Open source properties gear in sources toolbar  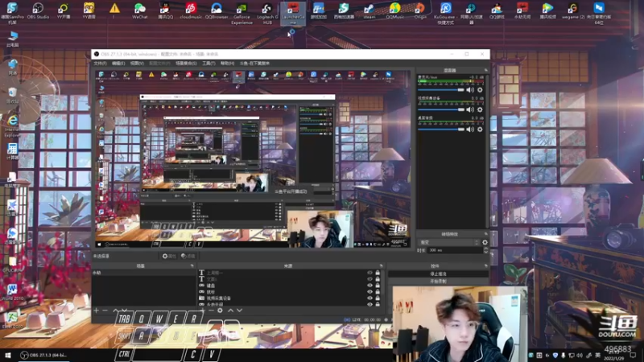[220, 311]
